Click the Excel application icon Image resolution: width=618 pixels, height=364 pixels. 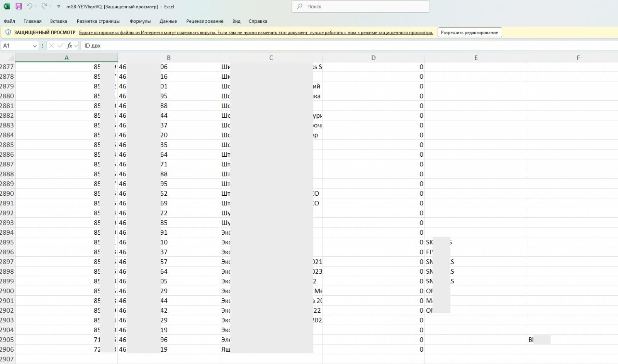tap(7, 7)
